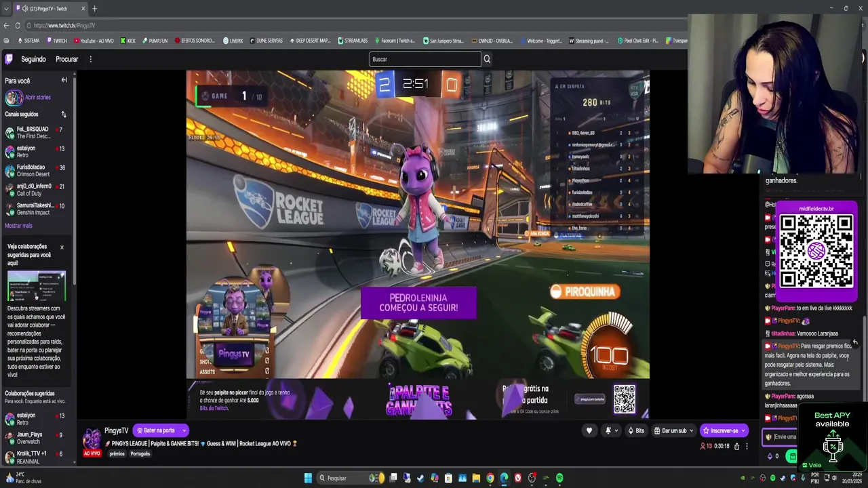
Task: Focus the Buscar search field
Action: [425, 59]
